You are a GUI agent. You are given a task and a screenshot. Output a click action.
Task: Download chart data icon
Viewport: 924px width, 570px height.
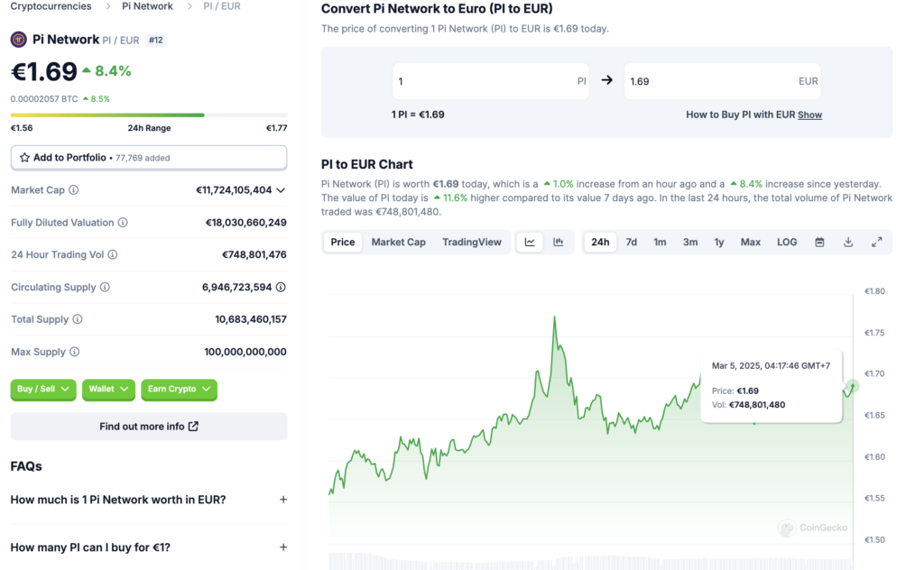[x=848, y=242]
